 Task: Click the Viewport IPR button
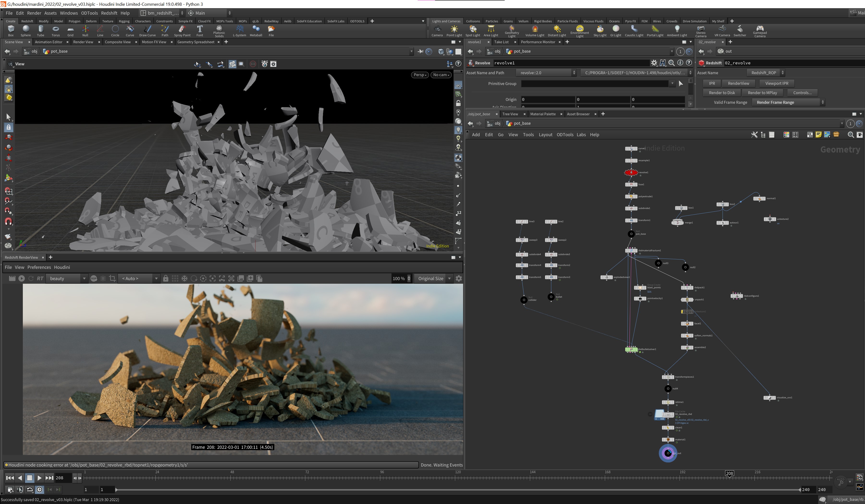coord(776,83)
